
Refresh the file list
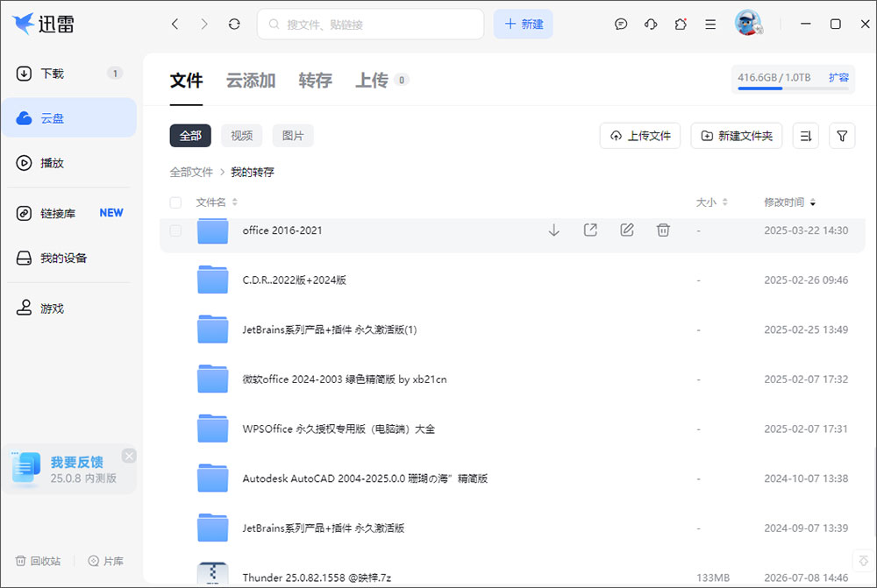tap(234, 24)
